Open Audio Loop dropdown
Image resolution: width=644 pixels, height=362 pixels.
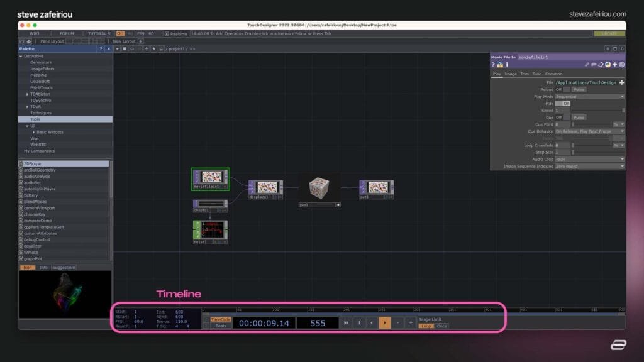click(590, 159)
